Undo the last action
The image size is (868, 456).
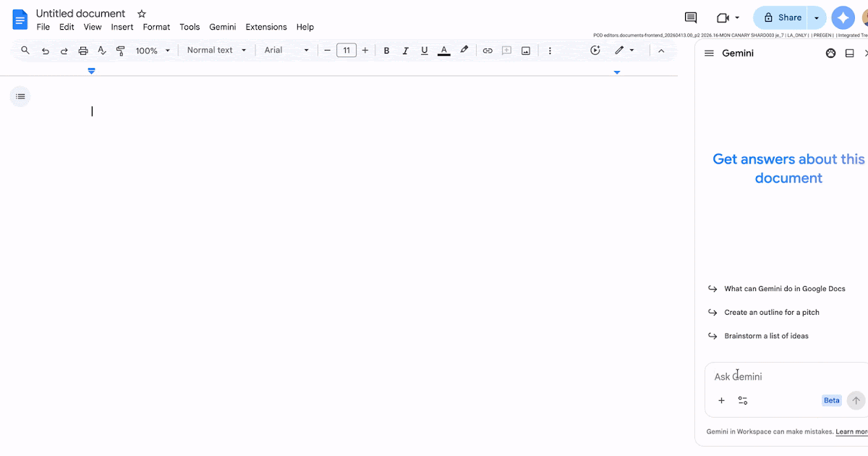46,51
